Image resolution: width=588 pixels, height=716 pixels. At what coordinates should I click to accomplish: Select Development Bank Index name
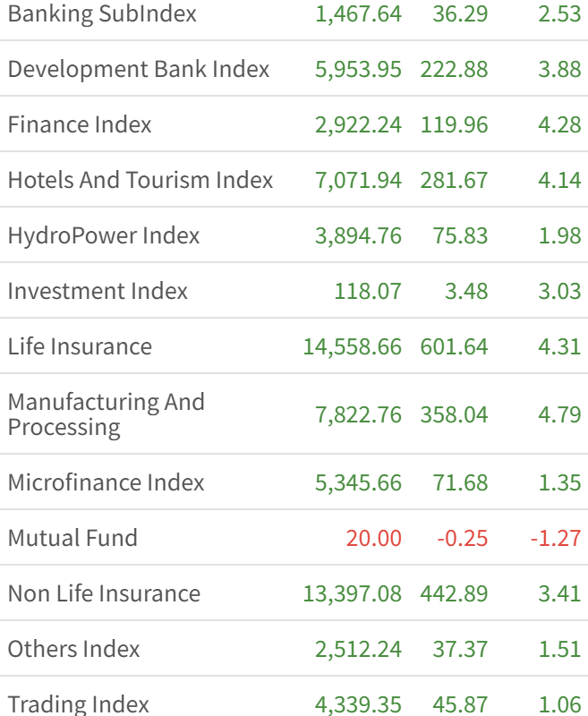click(x=139, y=70)
